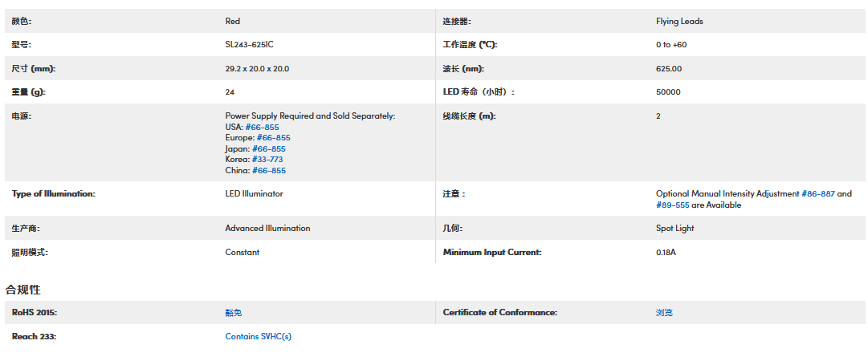868x361 pixels.
Task: Click the dimensions value 29.2 x 20.0 x 20.0
Action: coord(257,69)
